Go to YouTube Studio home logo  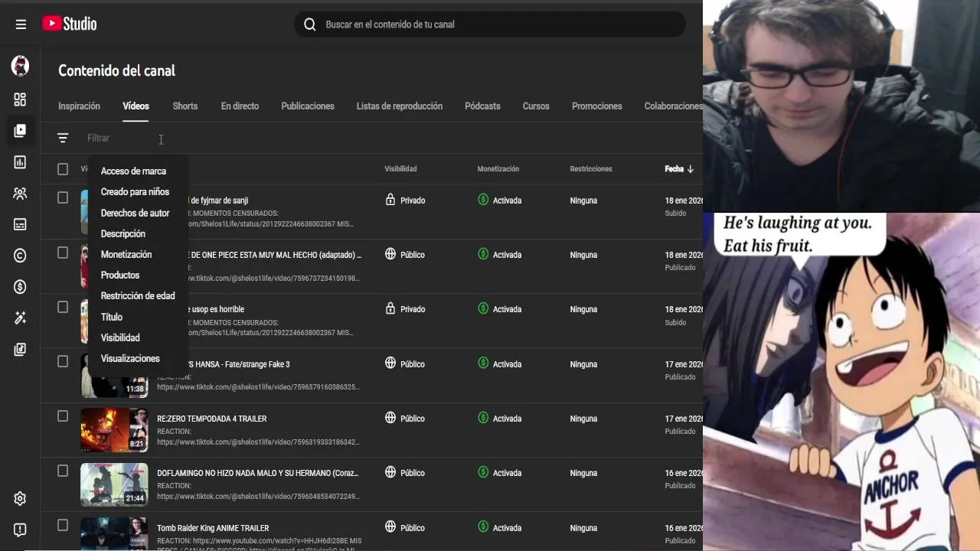[69, 24]
